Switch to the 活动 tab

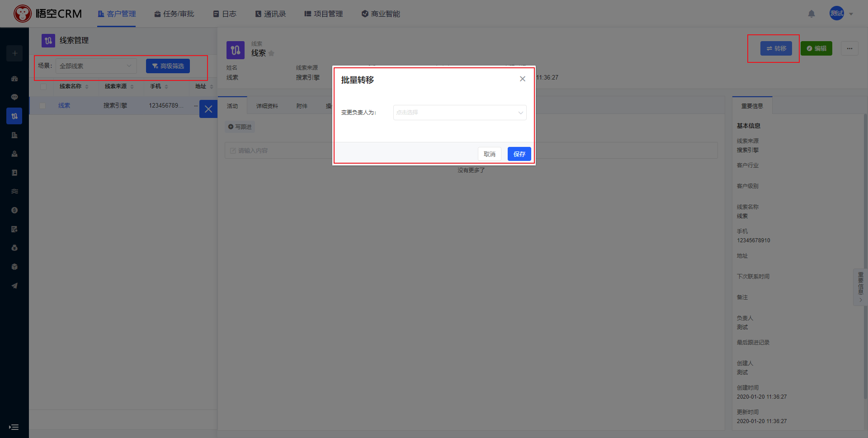click(x=232, y=106)
